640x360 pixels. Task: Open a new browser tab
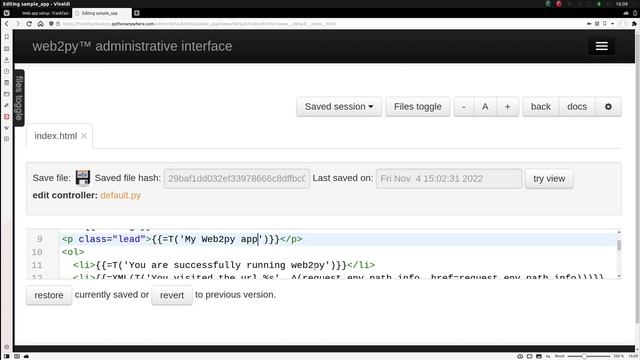point(137,13)
